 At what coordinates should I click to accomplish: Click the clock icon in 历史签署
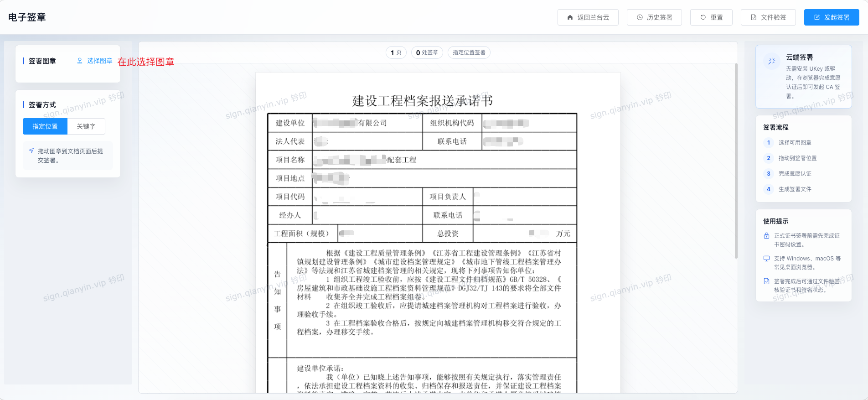pyautogui.click(x=640, y=17)
